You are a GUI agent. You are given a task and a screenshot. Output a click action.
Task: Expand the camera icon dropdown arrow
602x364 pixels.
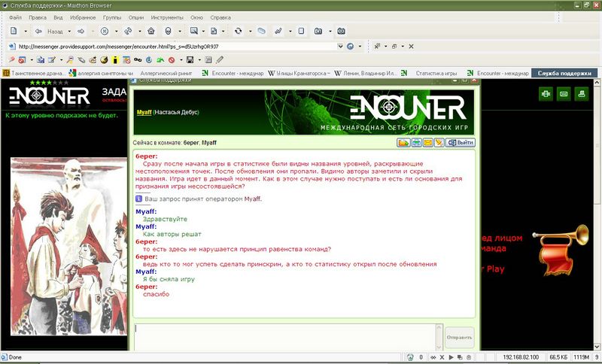click(330, 31)
